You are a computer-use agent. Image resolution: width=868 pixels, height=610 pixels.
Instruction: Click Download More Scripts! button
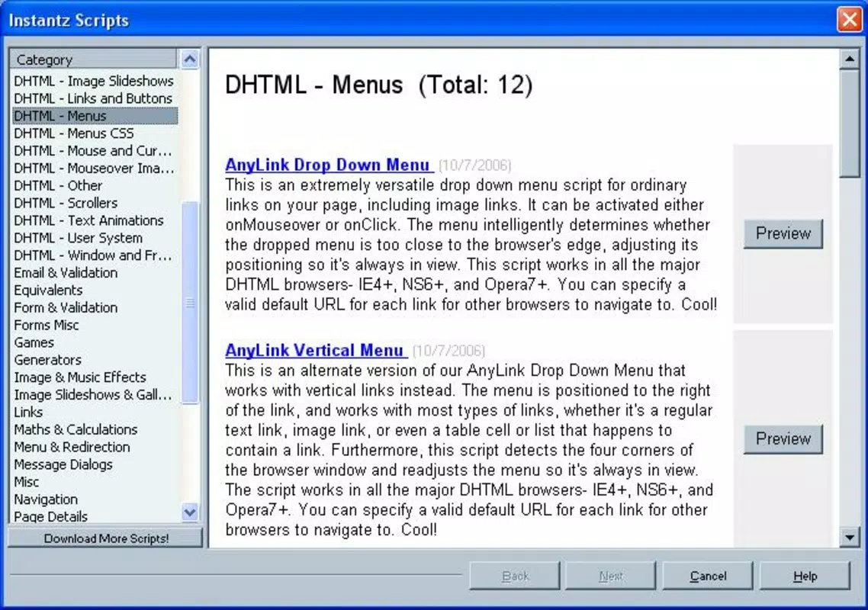[x=106, y=538]
